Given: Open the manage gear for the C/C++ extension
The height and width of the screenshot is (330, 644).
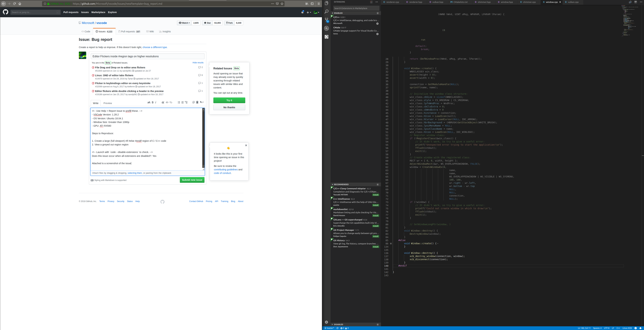Looking at the screenshot, I should pyautogui.click(x=377, y=24).
